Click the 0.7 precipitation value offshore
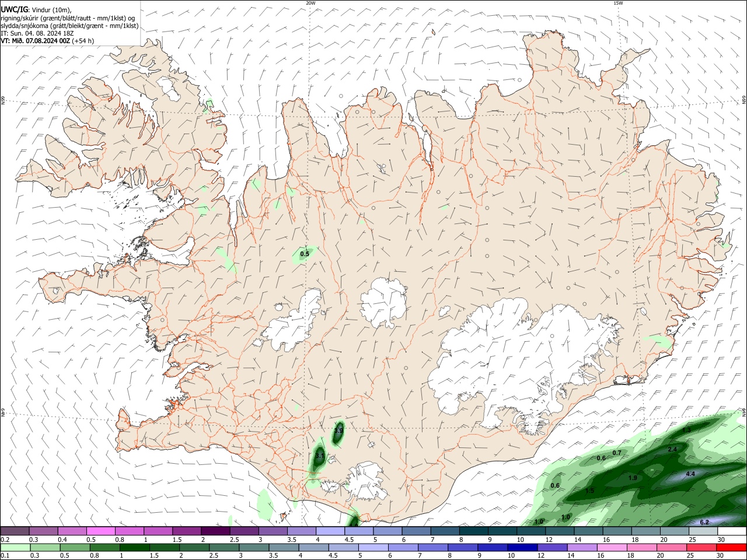 [x=617, y=453]
